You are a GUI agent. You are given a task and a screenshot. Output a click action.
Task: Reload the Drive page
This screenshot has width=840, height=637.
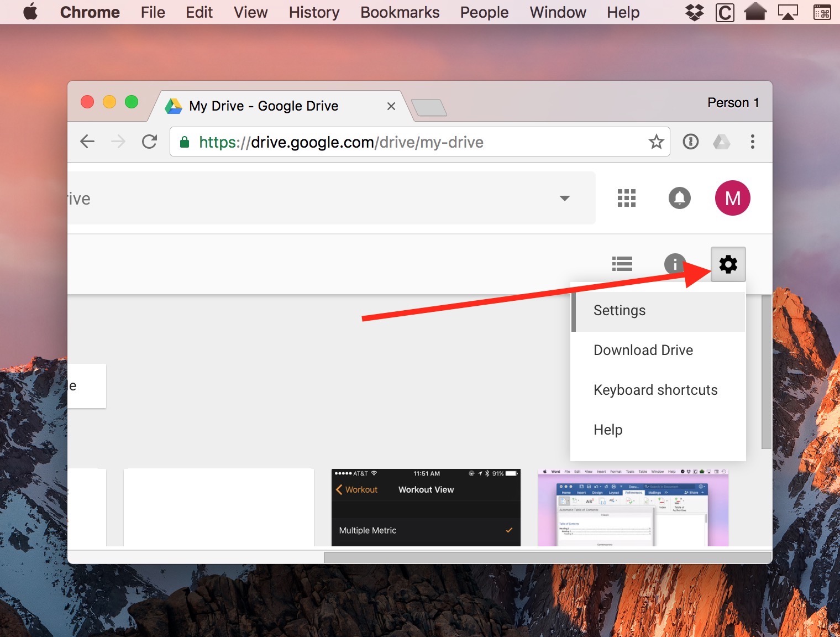[x=149, y=142]
